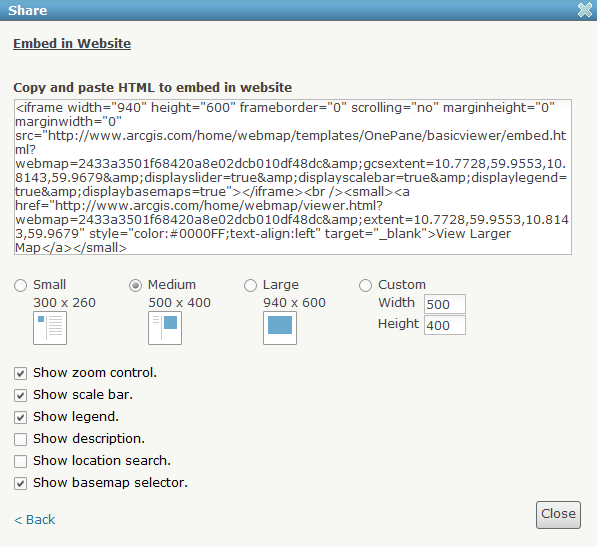Image resolution: width=597 pixels, height=547 pixels.
Task: Click the Embed in Website heading link
Action: click(x=72, y=43)
